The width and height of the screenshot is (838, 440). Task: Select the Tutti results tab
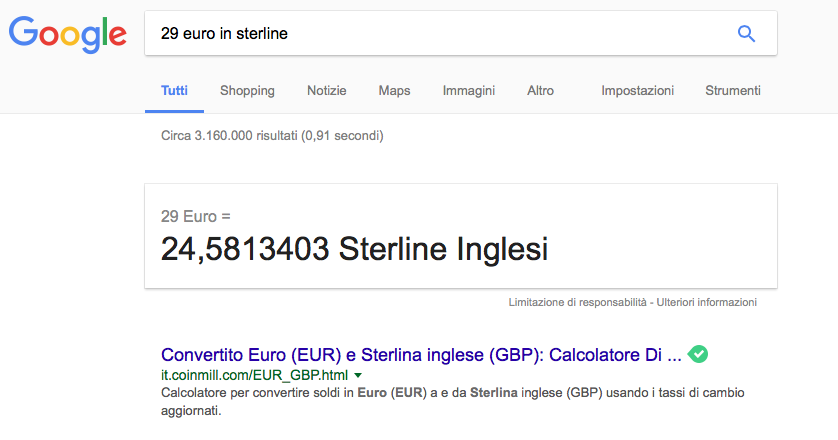174,90
